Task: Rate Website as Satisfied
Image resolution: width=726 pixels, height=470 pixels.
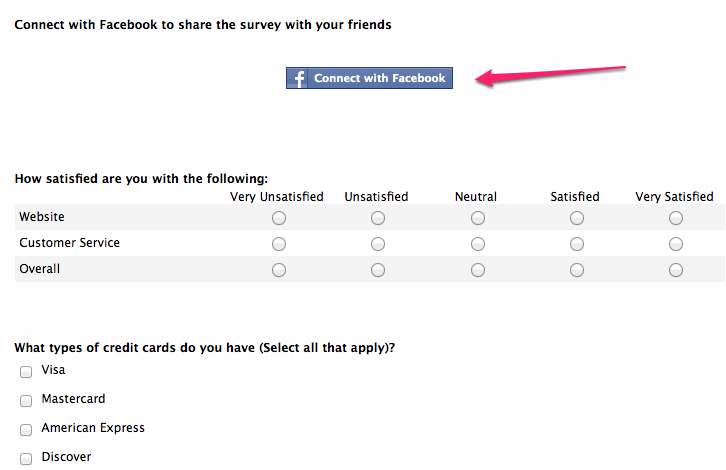Action: pos(576,218)
